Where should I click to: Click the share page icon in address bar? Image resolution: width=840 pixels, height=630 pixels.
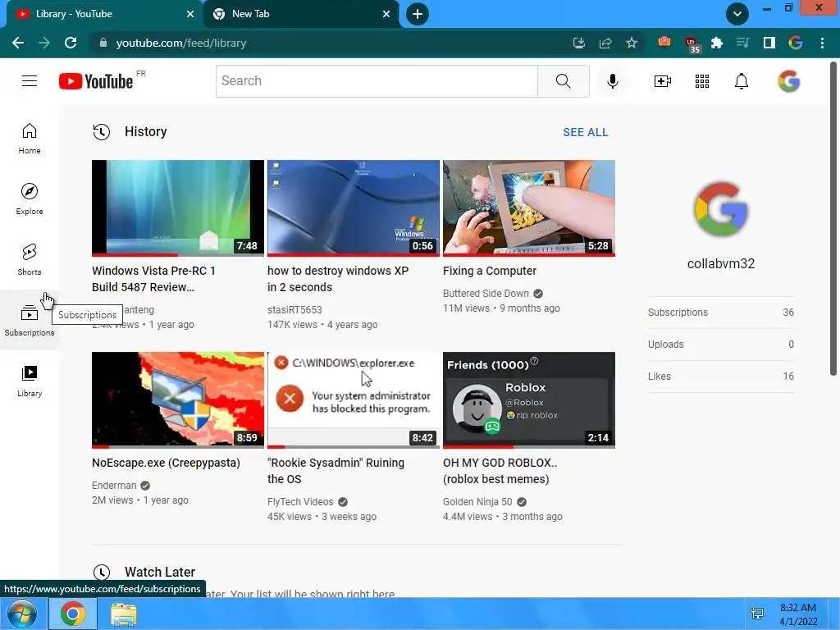(605, 43)
